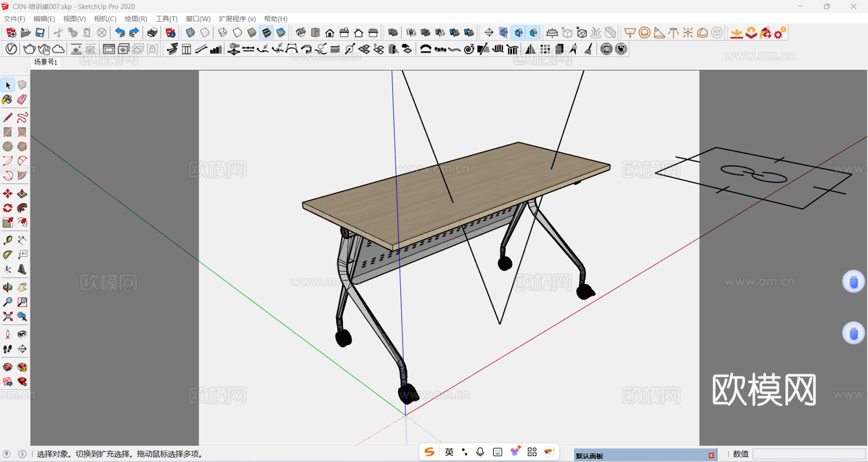
Task: Redo the last undone action
Action: click(134, 33)
